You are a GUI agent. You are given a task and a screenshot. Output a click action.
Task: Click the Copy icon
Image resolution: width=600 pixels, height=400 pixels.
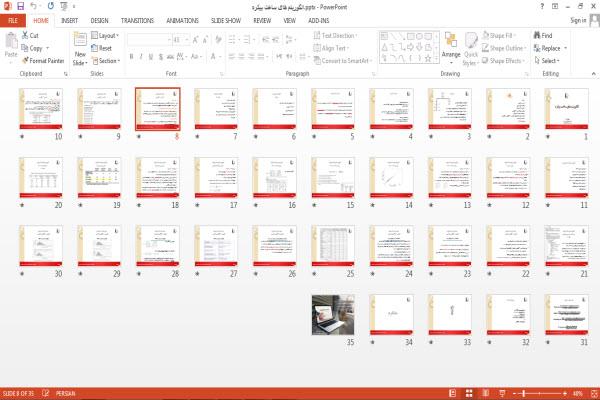click(x=25, y=48)
